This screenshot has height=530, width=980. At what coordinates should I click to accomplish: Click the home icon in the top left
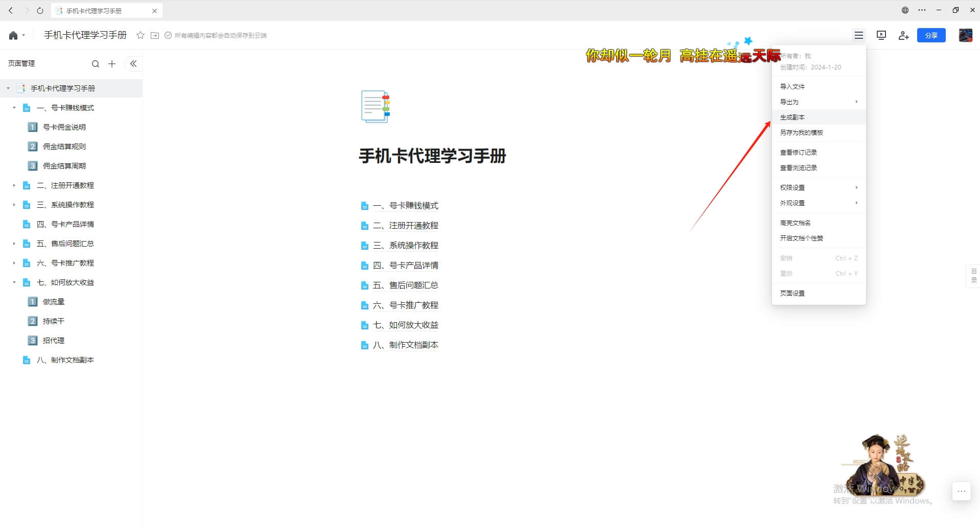(x=13, y=35)
